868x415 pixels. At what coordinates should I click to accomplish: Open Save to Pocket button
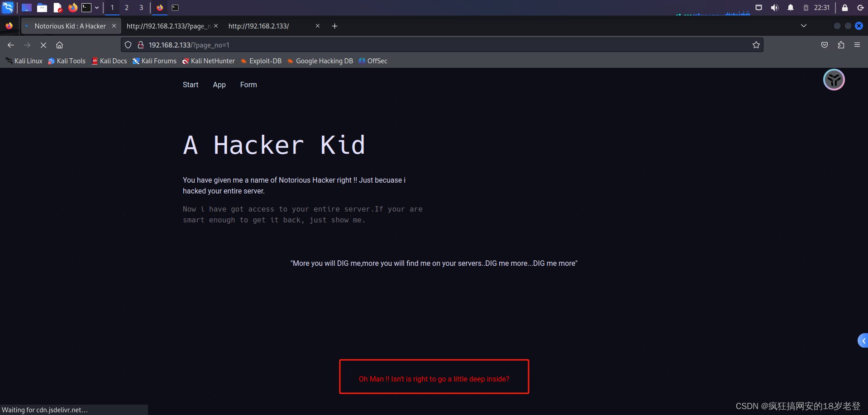825,45
